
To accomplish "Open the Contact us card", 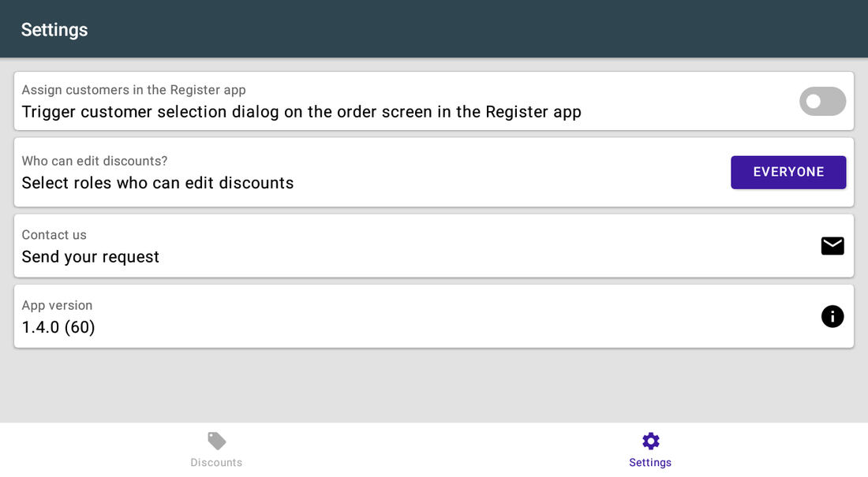I will pyautogui.click(x=434, y=246).
